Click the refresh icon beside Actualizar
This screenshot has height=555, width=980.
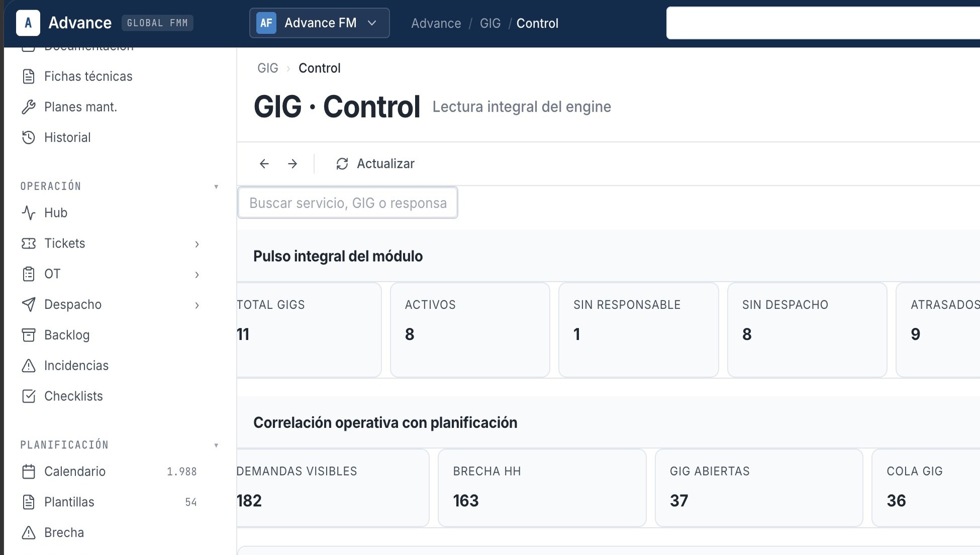342,164
